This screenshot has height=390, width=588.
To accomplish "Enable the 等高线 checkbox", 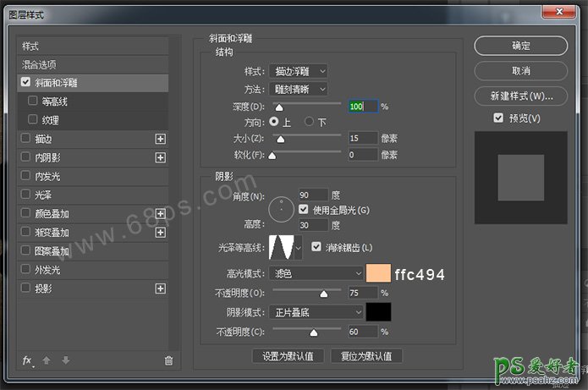I will coord(33,102).
